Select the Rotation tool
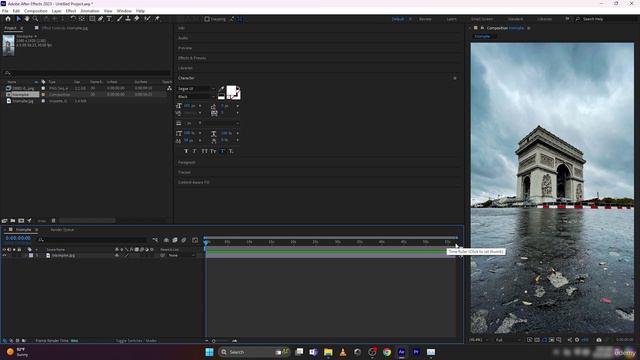The image size is (640, 360). [x=73, y=19]
